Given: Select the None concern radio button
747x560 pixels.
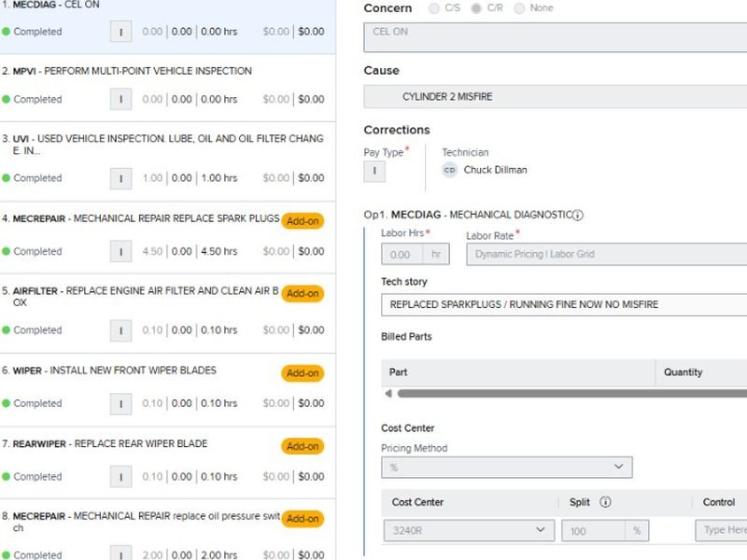Looking at the screenshot, I should coord(519,8).
